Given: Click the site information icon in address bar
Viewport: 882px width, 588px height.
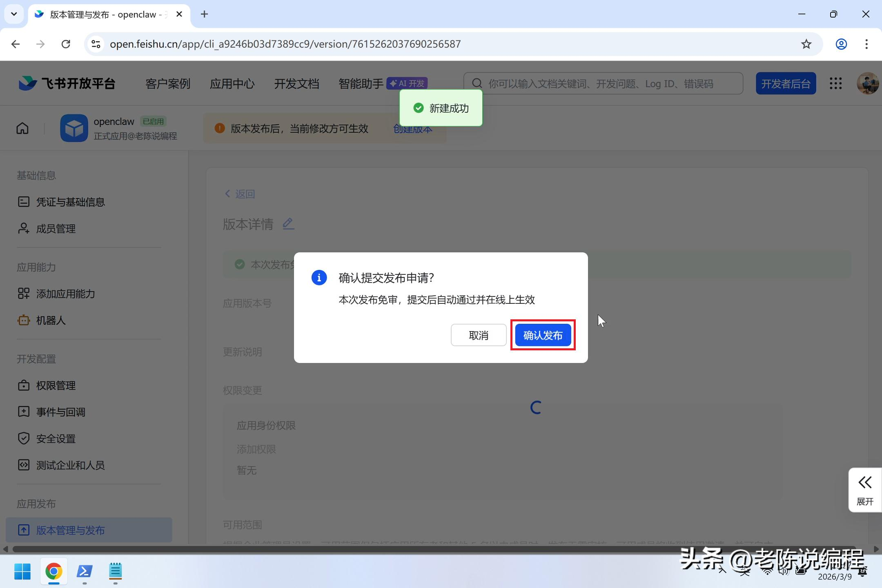Looking at the screenshot, I should click(x=96, y=44).
